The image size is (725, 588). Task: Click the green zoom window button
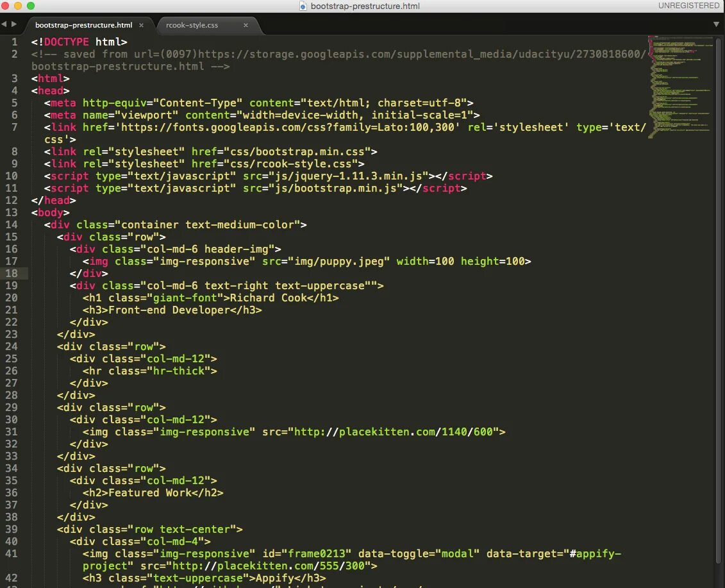[x=31, y=6]
